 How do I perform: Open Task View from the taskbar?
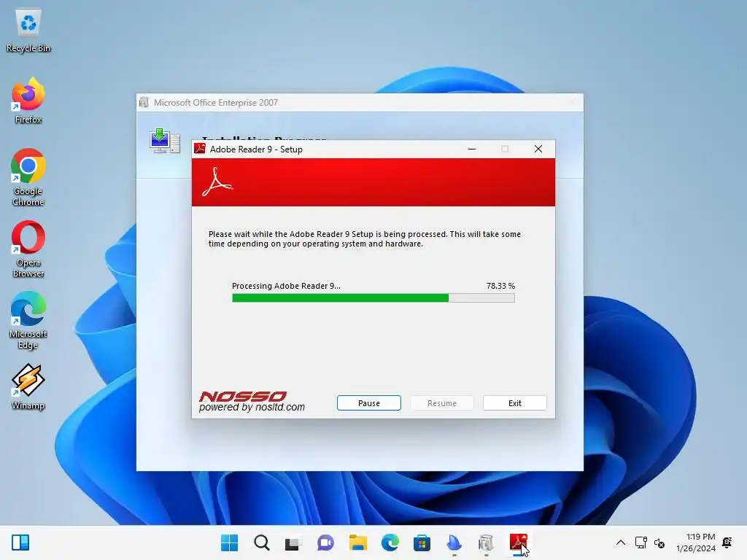pos(293,542)
